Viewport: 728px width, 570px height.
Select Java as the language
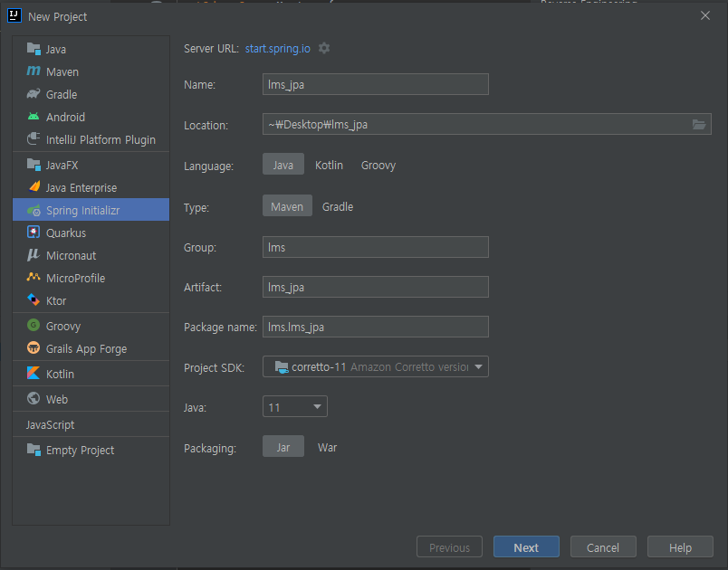coord(283,164)
